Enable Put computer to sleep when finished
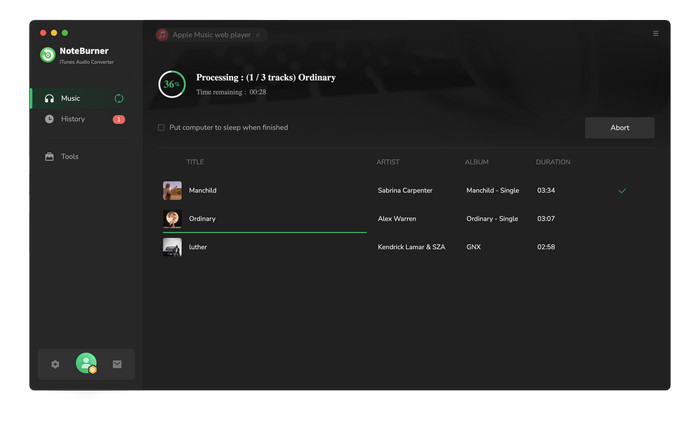 pyautogui.click(x=161, y=128)
